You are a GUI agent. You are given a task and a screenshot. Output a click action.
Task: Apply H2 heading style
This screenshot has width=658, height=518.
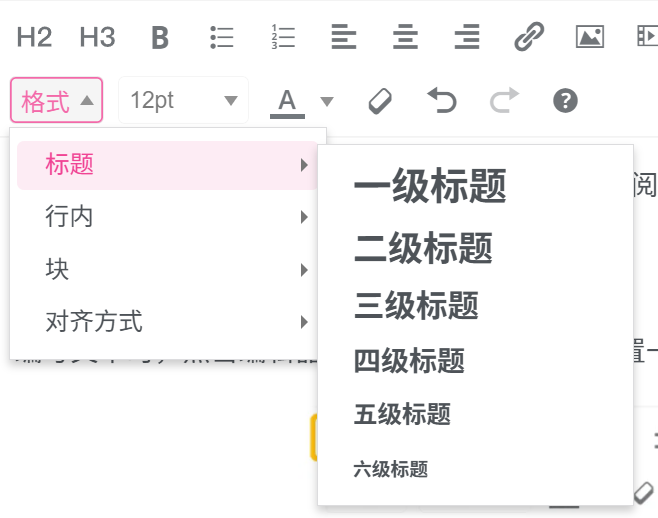[x=34, y=38]
